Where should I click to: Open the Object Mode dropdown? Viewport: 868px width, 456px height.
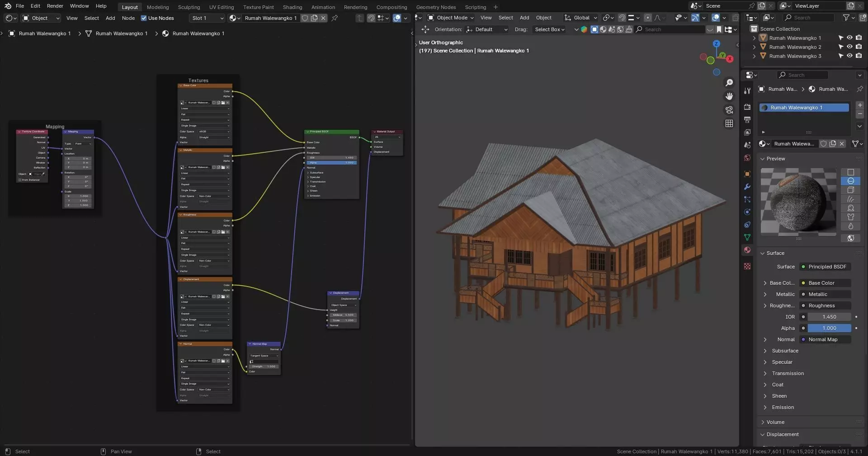450,18
